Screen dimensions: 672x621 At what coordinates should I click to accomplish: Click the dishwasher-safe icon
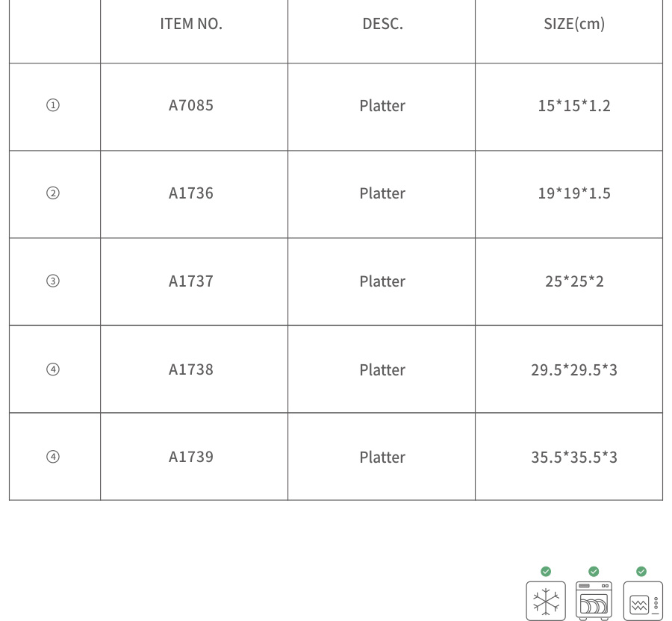click(594, 601)
